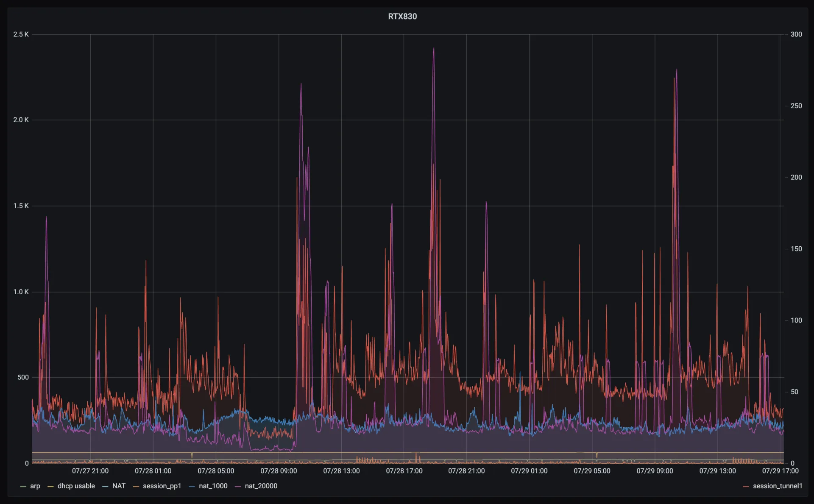Click the dhcp usable legend line marker
The width and height of the screenshot is (814, 504).
click(50, 486)
